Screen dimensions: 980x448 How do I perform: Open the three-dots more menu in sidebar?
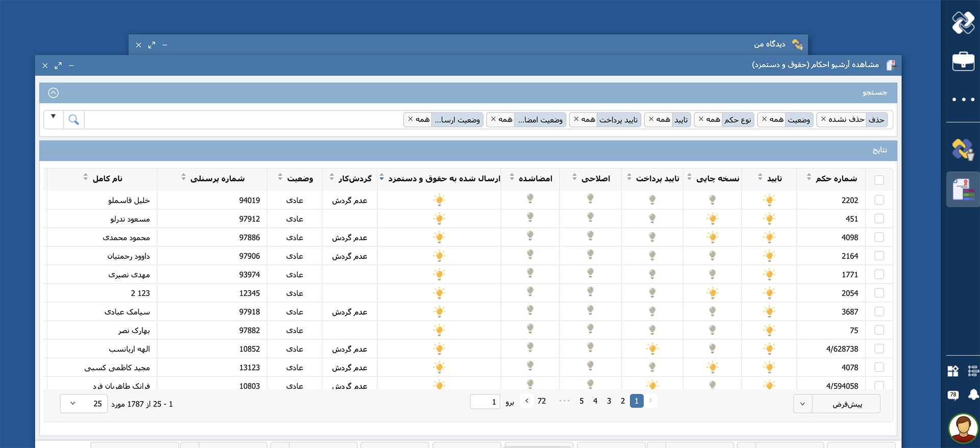coord(963,100)
